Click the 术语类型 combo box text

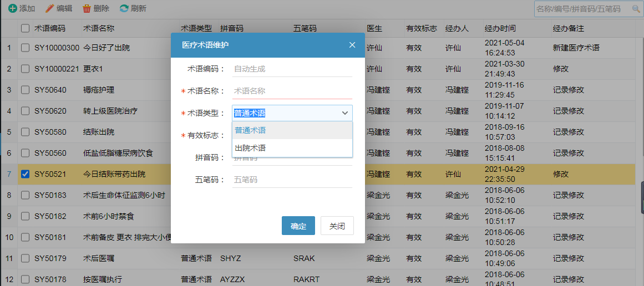250,113
